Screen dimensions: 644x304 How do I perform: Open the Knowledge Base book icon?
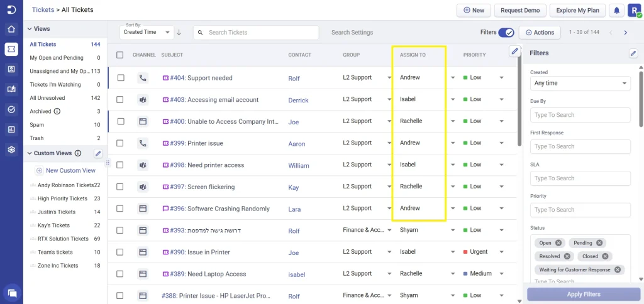(11, 89)
